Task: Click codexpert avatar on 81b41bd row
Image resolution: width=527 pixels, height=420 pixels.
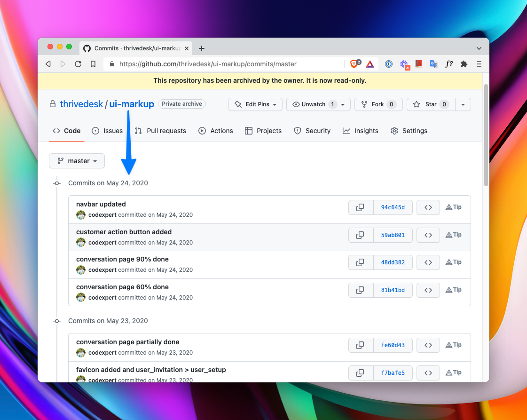Action: 81,297
